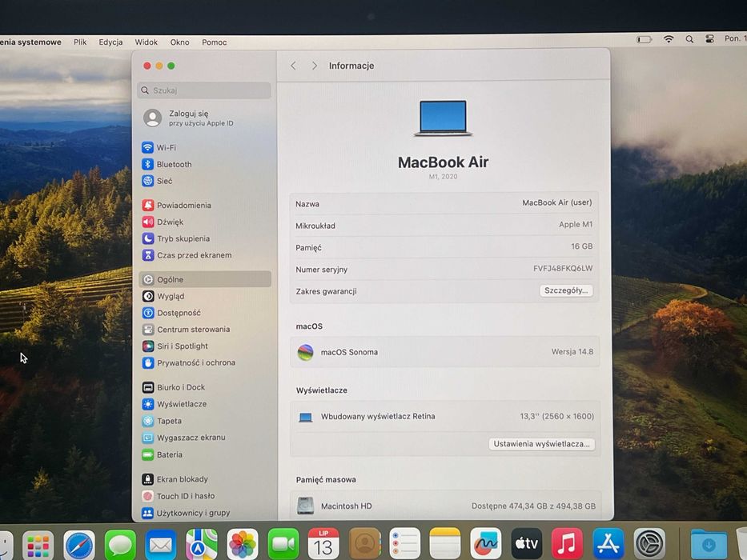Viewport: 747px width, 560px height.
Task: Click Zaloguj się Apple ID entry
Action: pyautogui.click(x=189, y=118)
